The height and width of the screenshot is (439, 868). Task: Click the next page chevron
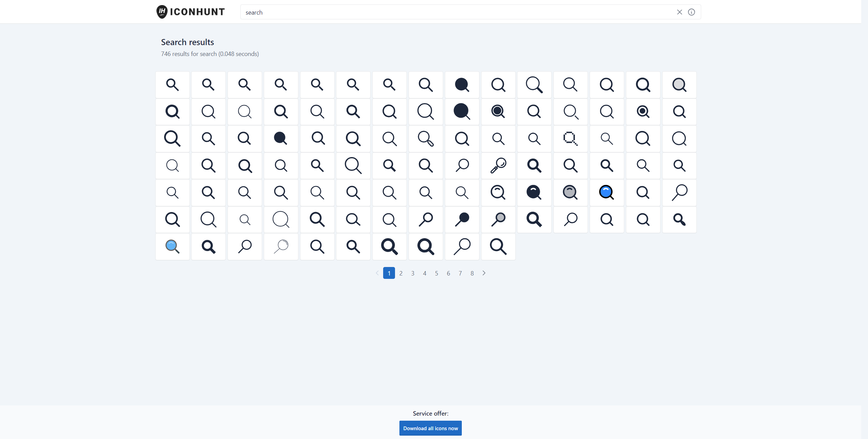coord(484,273)
